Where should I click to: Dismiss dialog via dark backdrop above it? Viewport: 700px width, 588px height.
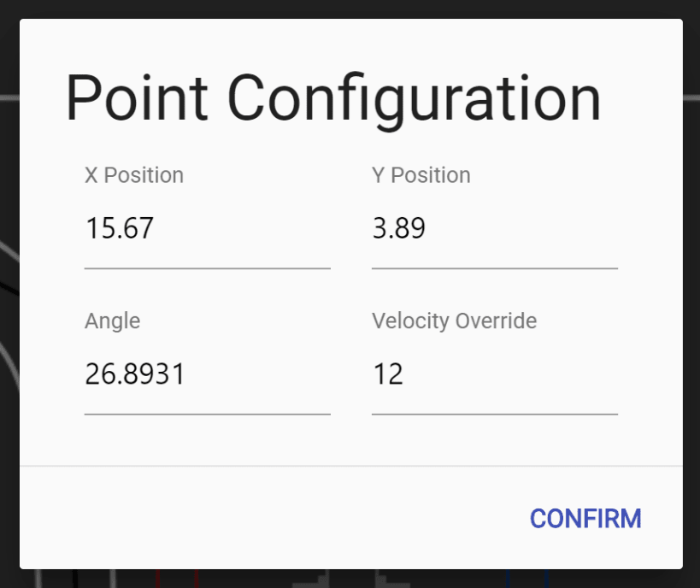click(x=350, y=9)
